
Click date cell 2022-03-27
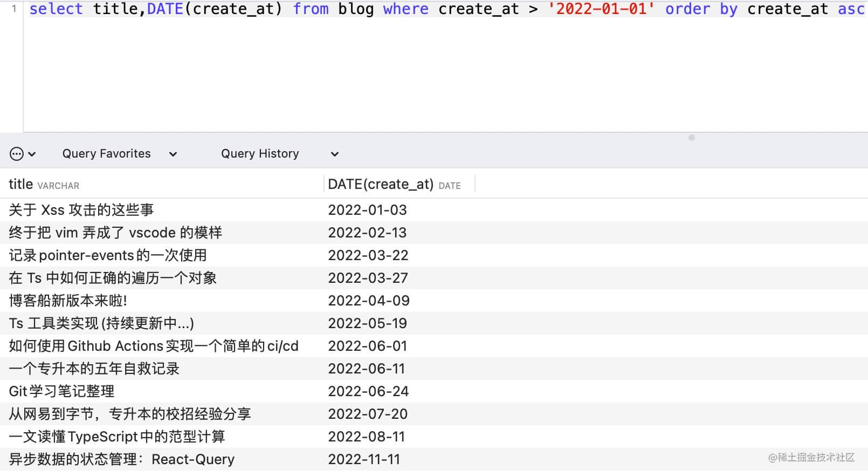point(368,278)
